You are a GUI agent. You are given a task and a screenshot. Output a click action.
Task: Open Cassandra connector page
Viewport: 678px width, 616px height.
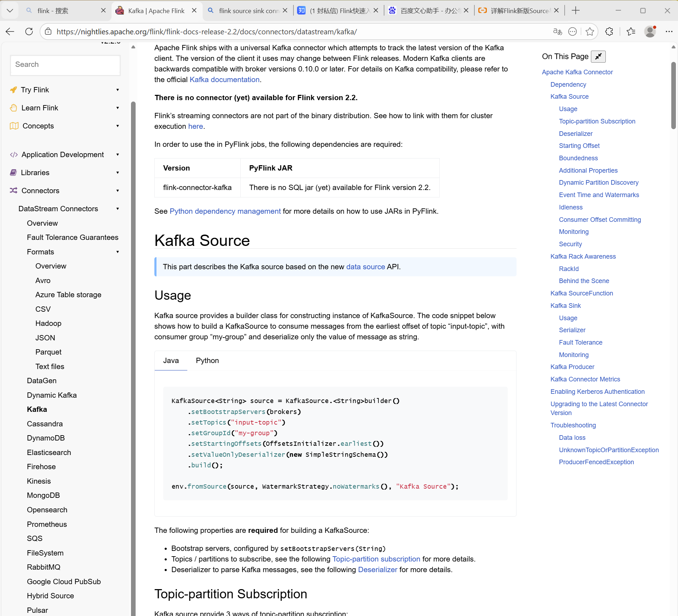click(45, 424)
